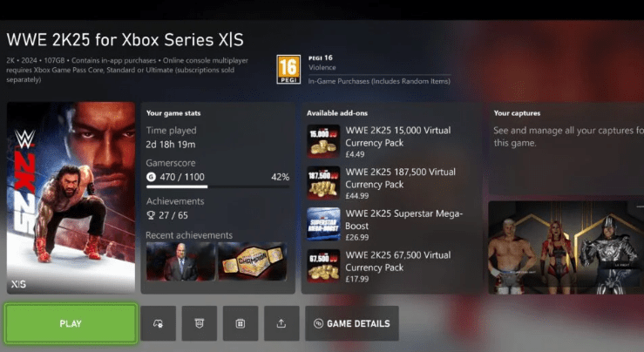Viewport: 644px width, 352px height.
Task: Click the PEGI 16 rating badge
Action: coord(288,70)
